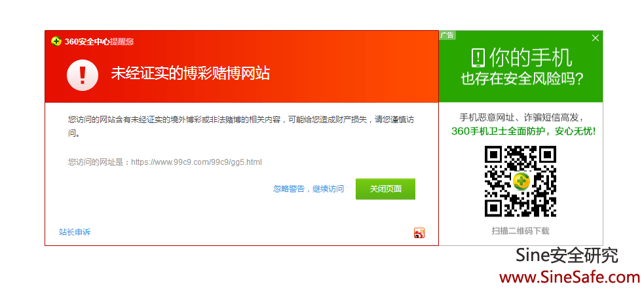Close the ad with the X icon

tap(595, 38)
